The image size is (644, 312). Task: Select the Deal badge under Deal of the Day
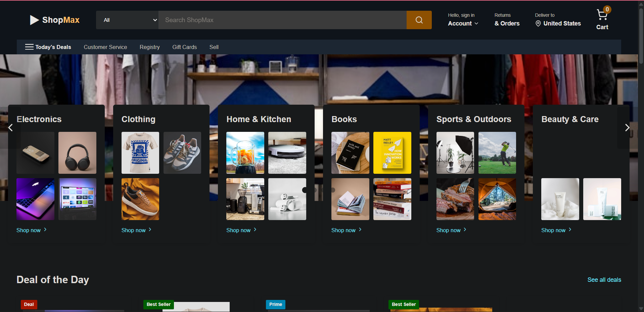click(x=29, y=304)
